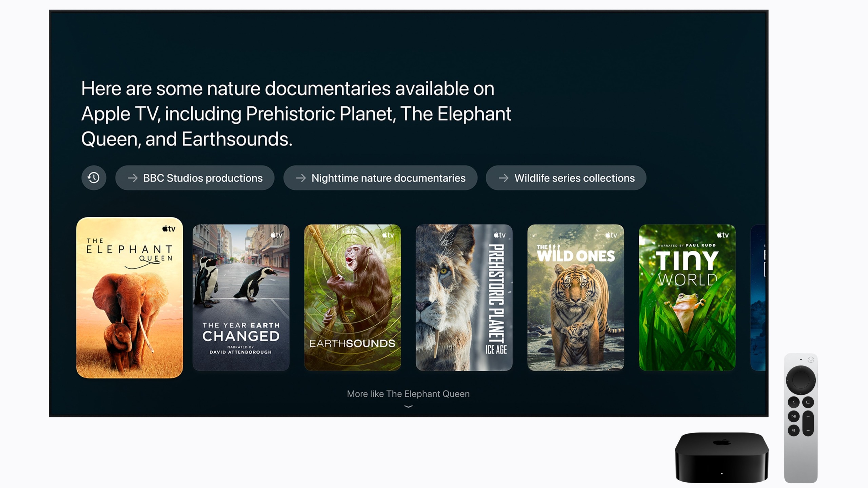This screenshot has height=488, width=868.
Task: Expand More like The Elephant Queen chevron
Action: [x=408, y=406]
